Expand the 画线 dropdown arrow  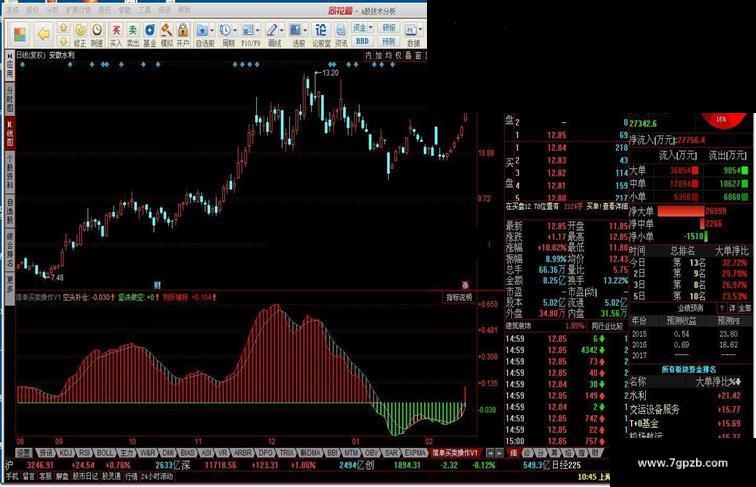click(282, 30)
